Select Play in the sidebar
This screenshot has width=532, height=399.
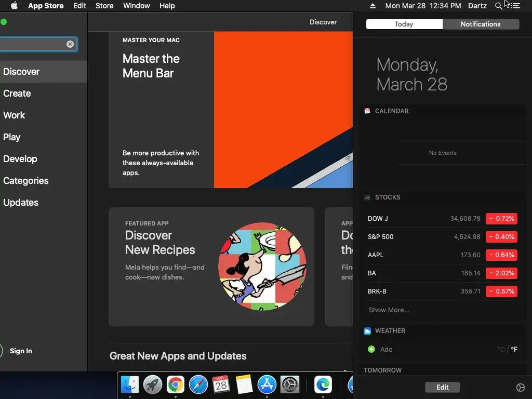tap(44, 137)
